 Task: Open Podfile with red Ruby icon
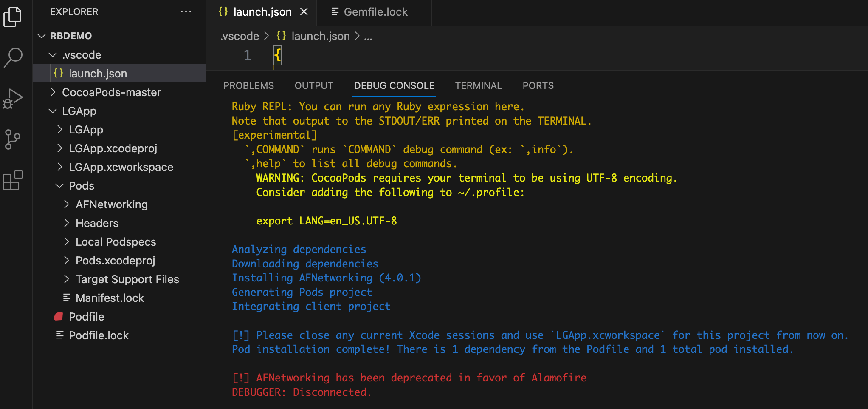[86, 317]
